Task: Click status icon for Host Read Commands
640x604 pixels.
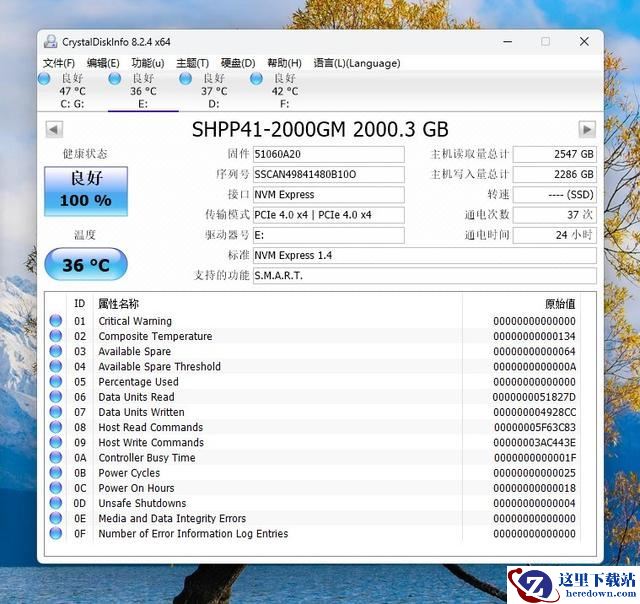Action: pyautogui.click(x=56, y=427)
